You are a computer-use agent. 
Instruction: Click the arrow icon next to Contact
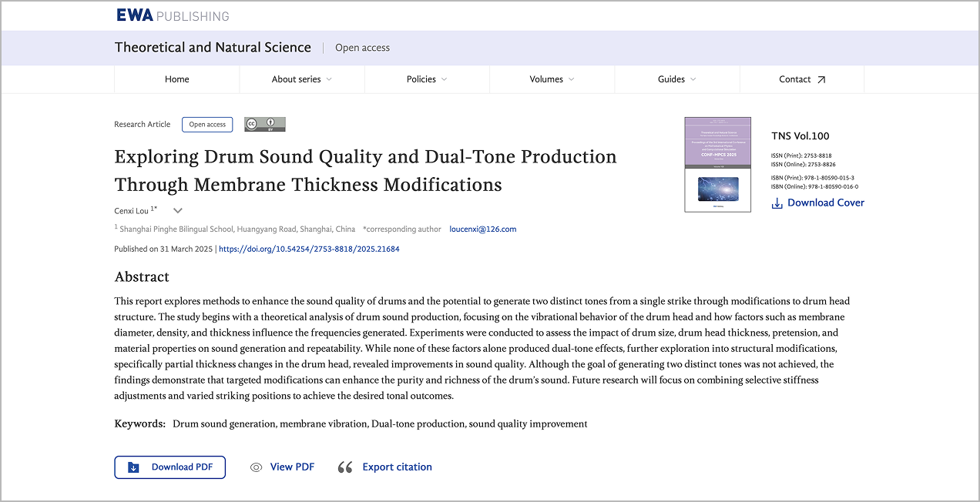tap(821, 79)
